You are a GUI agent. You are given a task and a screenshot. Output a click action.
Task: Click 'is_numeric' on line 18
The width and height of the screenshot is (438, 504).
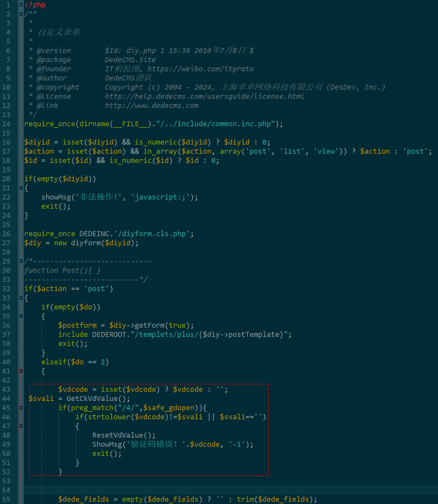(x=131, y=161)
